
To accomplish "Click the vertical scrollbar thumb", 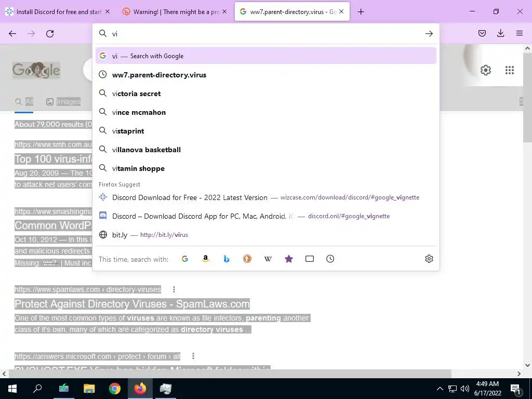I will pyautogui.click(x=527, y=98).
